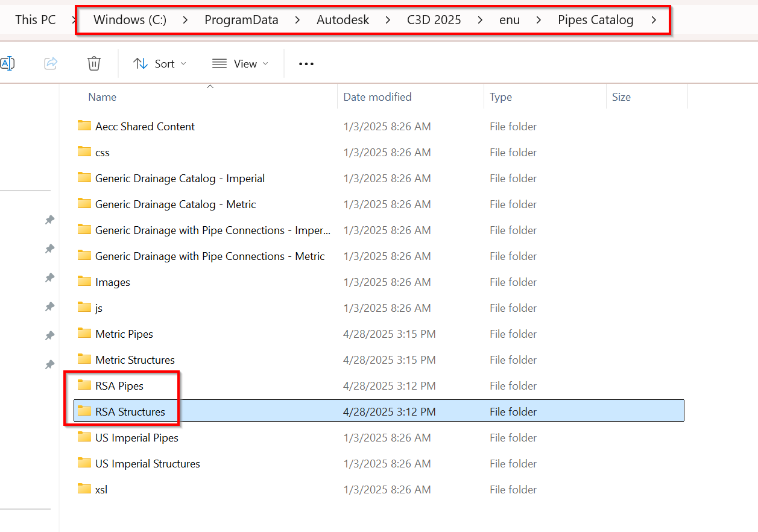Navigate to ProgramData via the breadcrumb

[241, 19]
